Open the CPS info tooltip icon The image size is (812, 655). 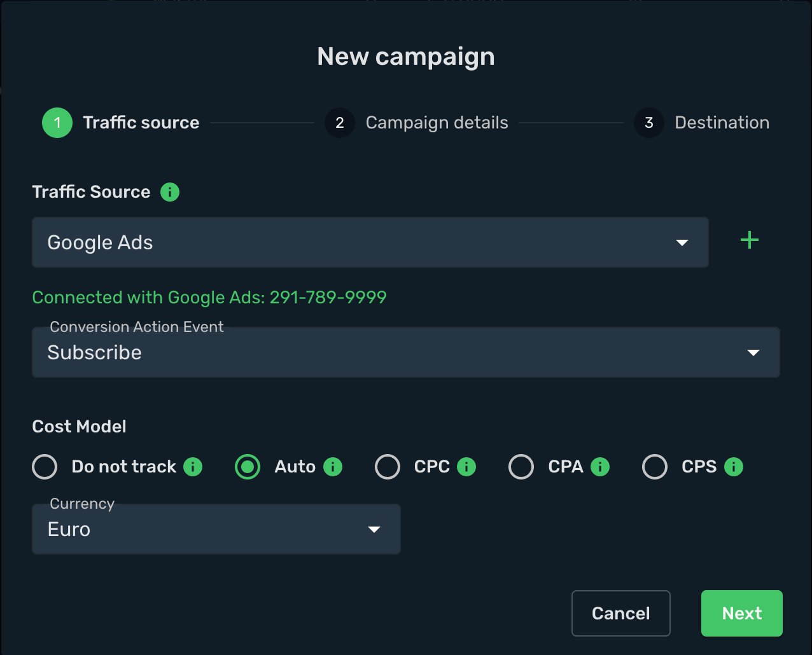tap(734, 467)
